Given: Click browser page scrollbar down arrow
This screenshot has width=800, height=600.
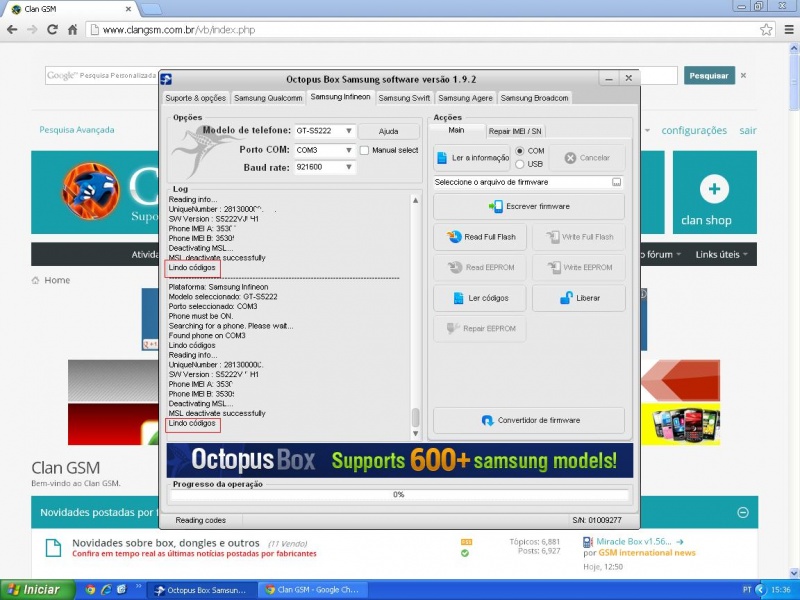Looking at the screenshot, I should pos(794,573).
